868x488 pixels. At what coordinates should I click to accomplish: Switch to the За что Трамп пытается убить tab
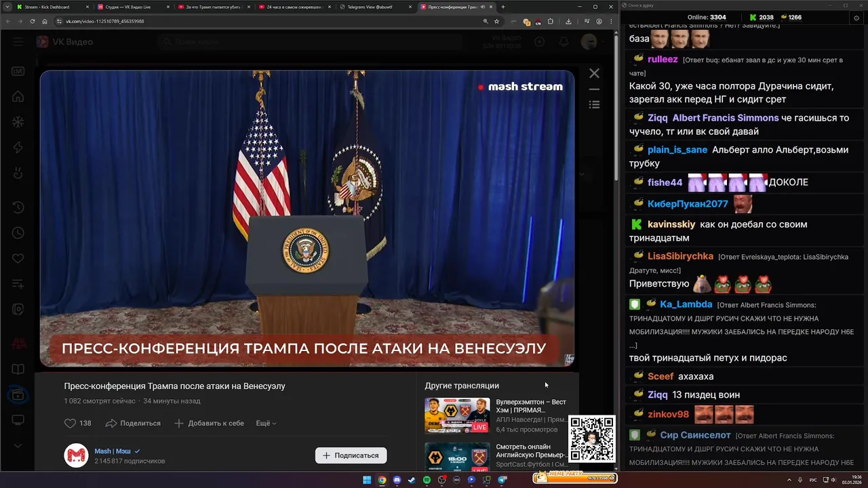point(214,7)
